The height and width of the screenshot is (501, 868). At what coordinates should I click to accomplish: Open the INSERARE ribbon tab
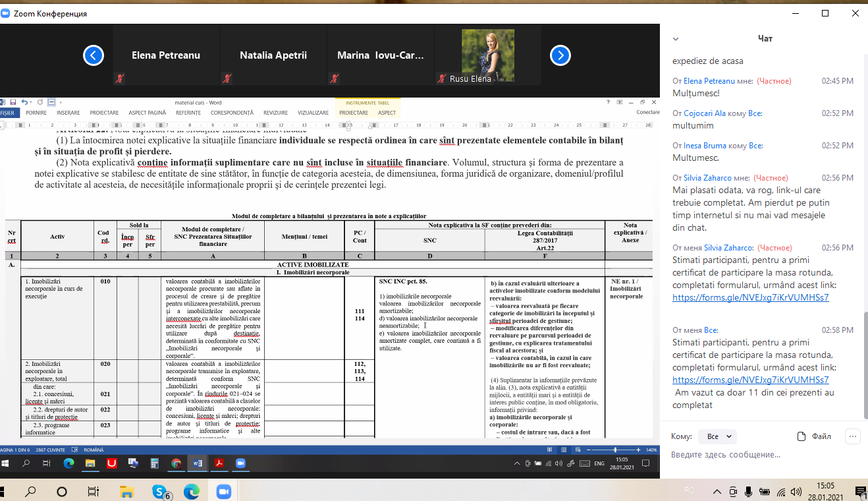68,113
